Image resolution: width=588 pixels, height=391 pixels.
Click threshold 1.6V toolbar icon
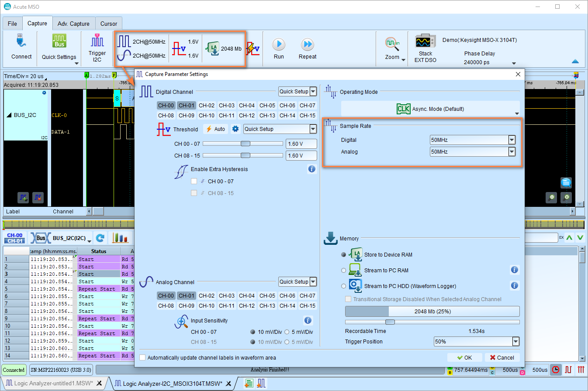point(179,48)
